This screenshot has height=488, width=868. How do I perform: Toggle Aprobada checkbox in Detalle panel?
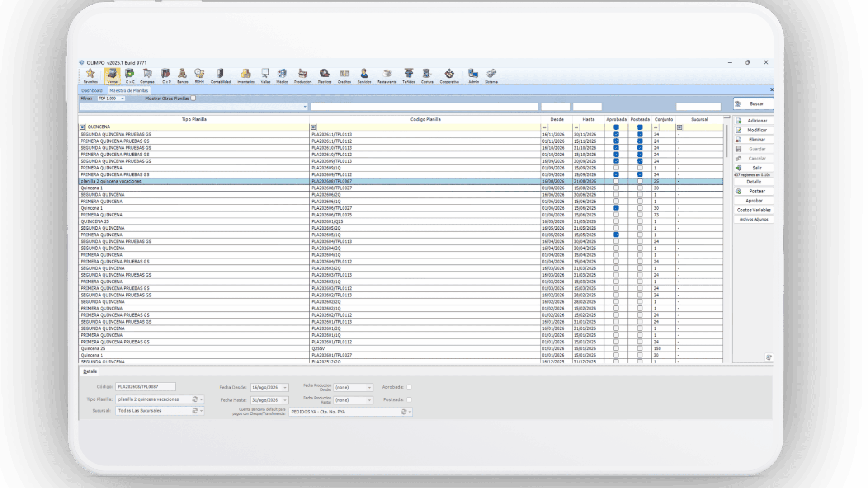[409, 387]
